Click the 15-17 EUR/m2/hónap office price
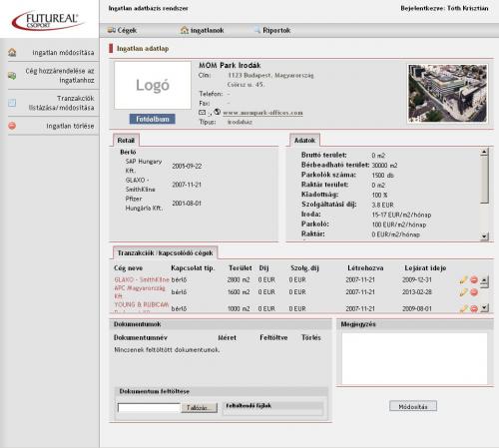Image resolution: width=499 pixels, height=448 pixels. (401, 215)
